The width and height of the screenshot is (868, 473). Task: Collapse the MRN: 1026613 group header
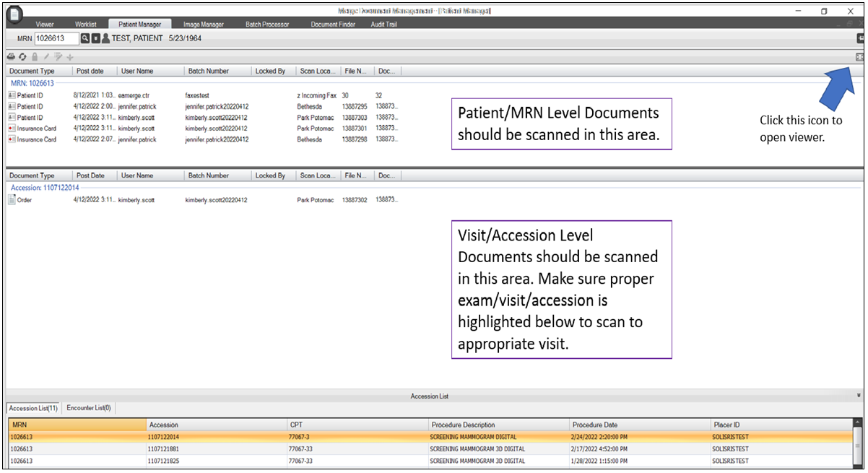(x=32, y=83)
